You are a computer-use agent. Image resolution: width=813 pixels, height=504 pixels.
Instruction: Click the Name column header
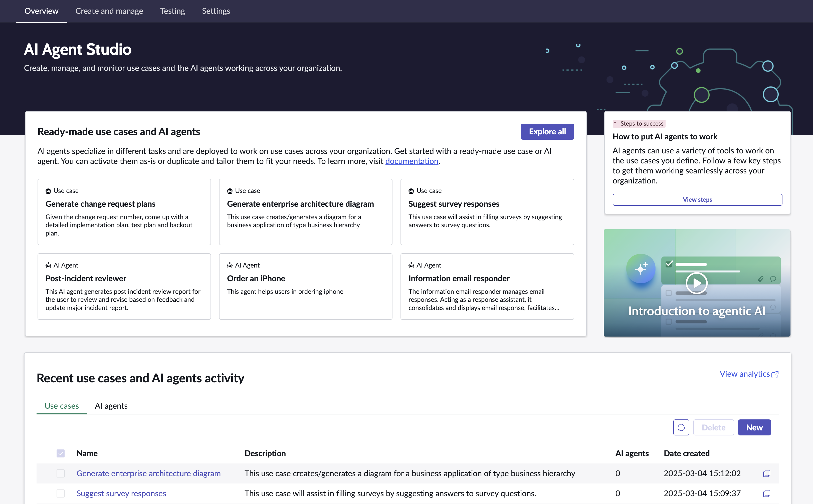(87, 453)
